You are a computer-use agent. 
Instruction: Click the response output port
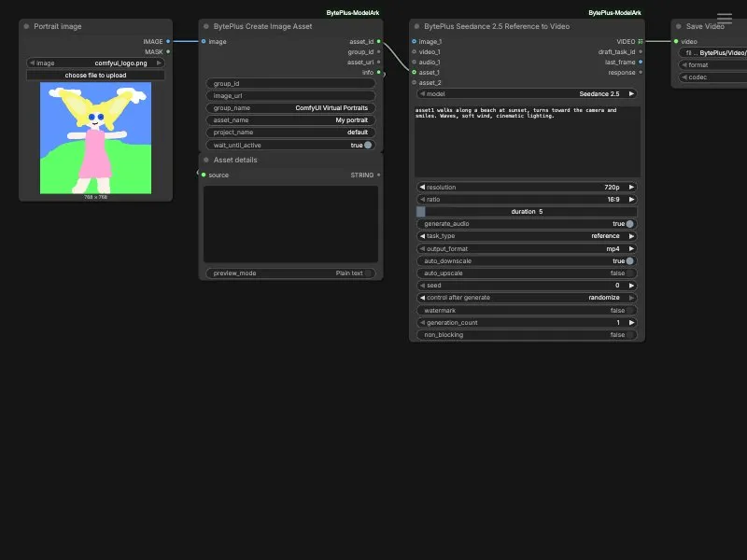pos(641,73)
